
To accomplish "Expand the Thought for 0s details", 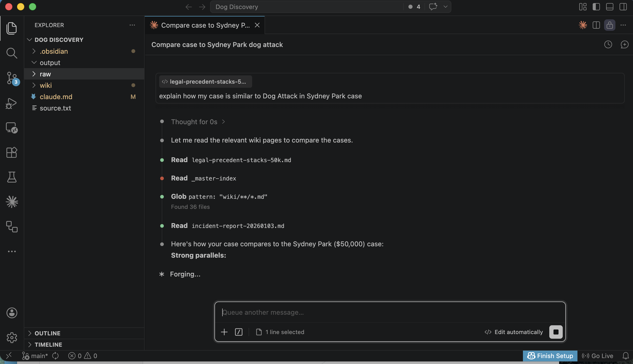I will pyautogui.click(x=198, y=122).
